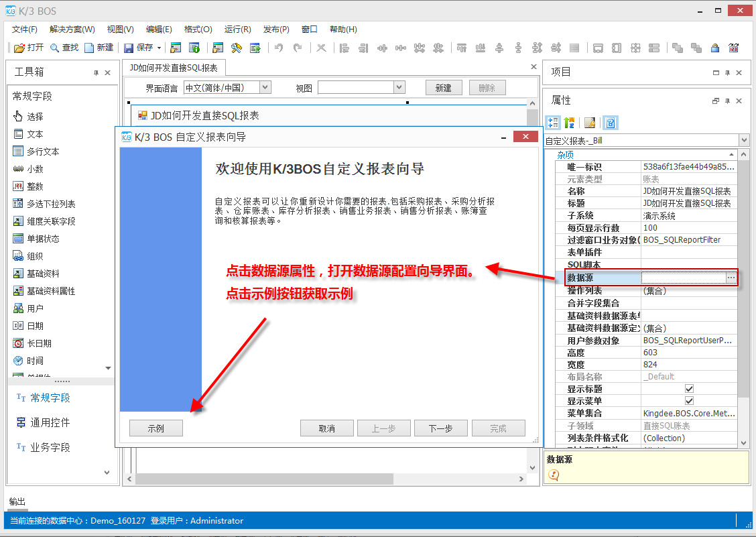Click the ellipsis button in 数据源 row
Screen dimensions: 756x537
(x=731, y=278)
